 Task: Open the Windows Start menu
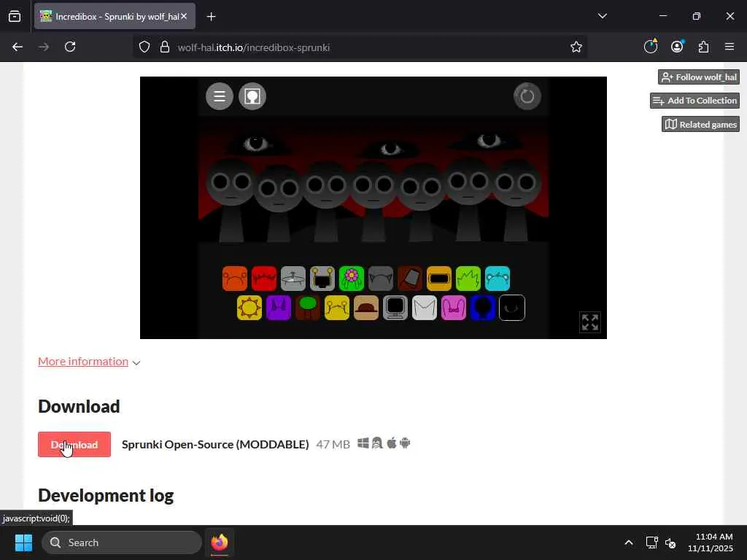click(x=23, y=542)
